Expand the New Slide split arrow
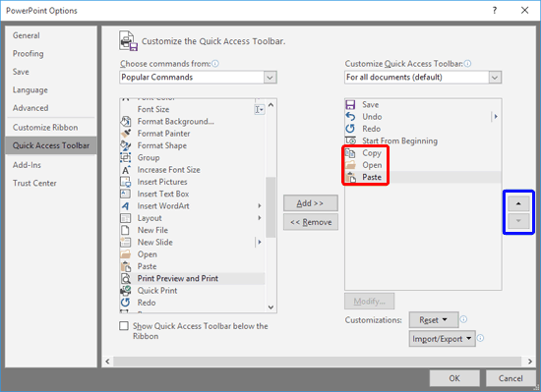Viewport: 541px width, 392px height. tap(260, 242)
